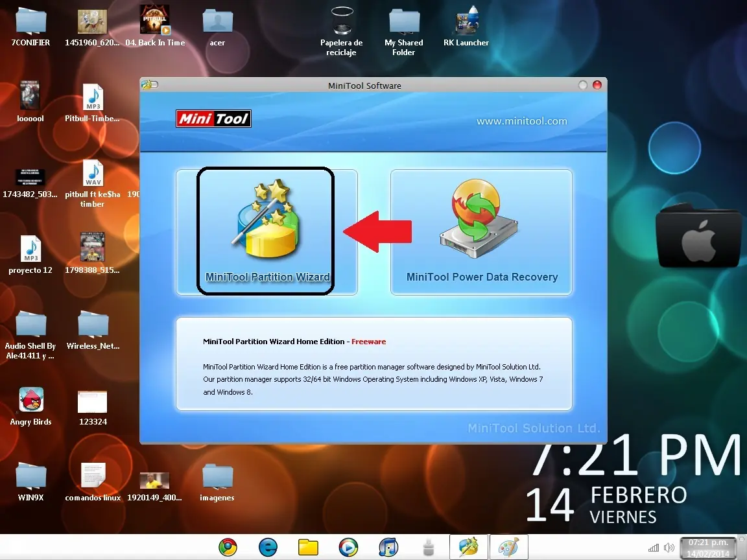
Task: Open black Apple folder on desktop
Action: pos(698,235)
